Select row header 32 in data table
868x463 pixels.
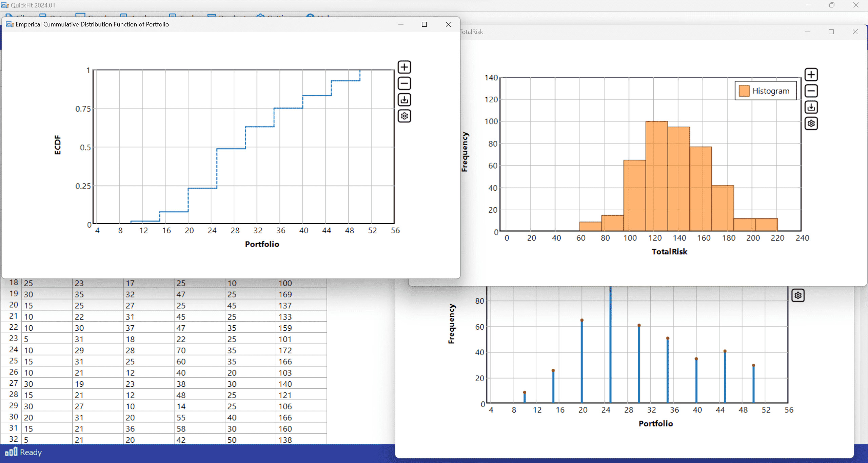click(11, 440)
